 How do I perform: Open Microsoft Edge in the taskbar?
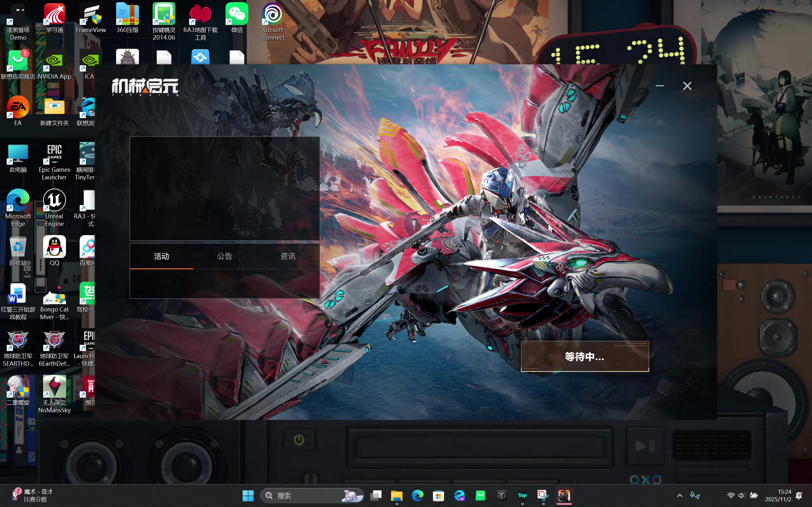417,495
